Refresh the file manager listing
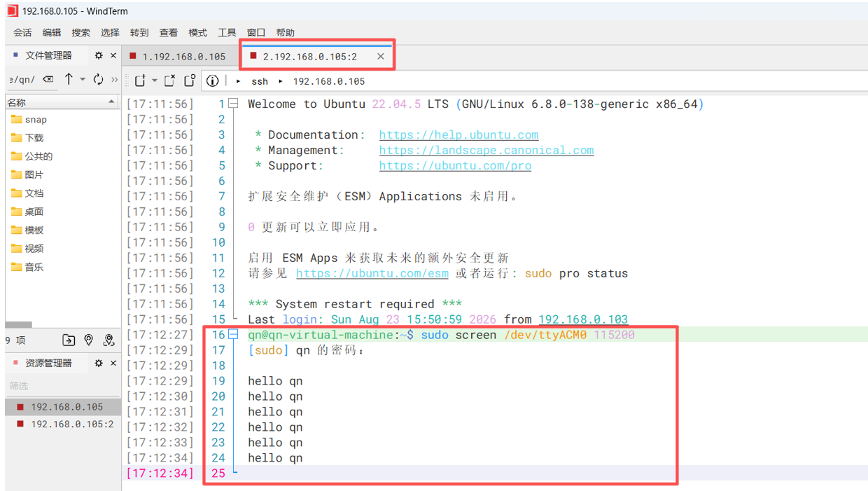 (98, 79)
